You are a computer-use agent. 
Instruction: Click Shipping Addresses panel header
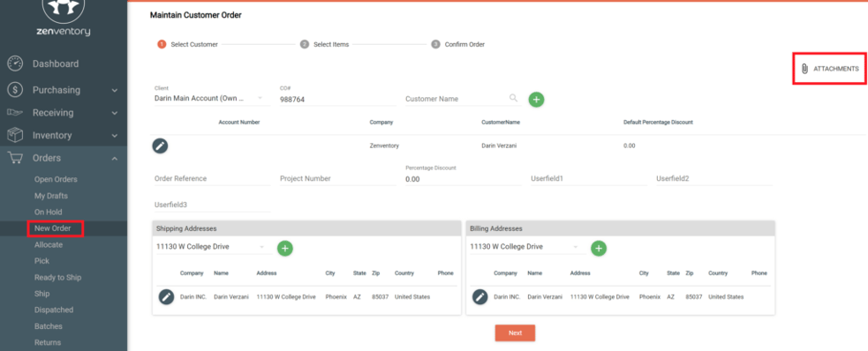click(306, 228)
